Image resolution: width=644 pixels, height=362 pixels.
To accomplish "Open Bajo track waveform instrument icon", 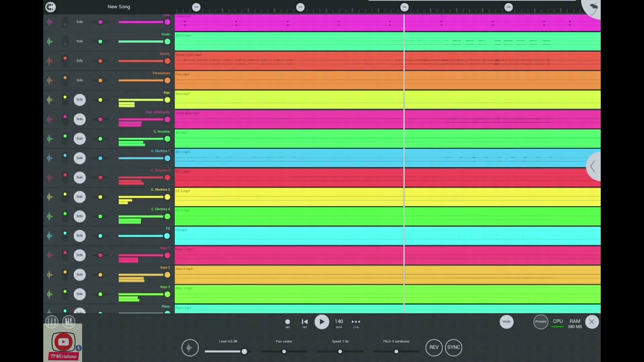I will 49,100.
